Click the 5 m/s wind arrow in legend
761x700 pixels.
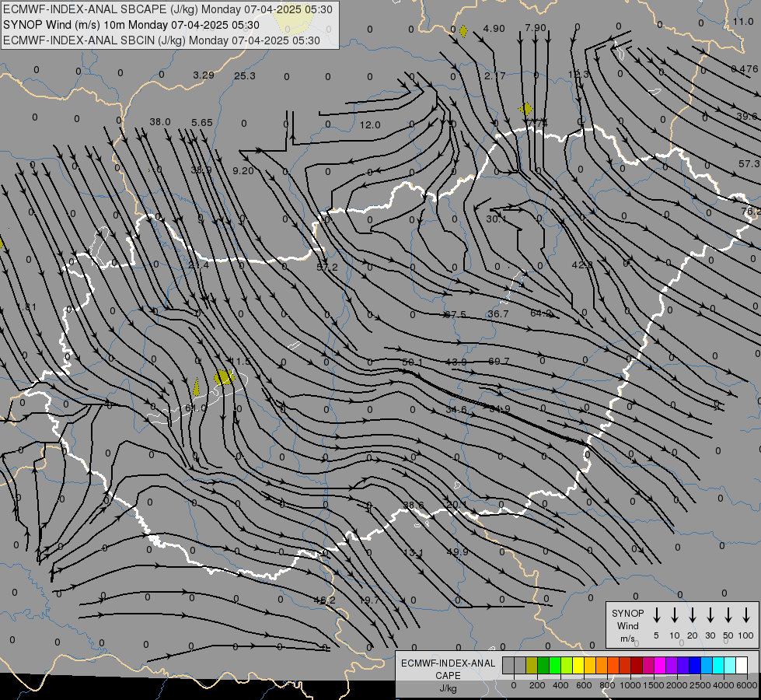656,615
